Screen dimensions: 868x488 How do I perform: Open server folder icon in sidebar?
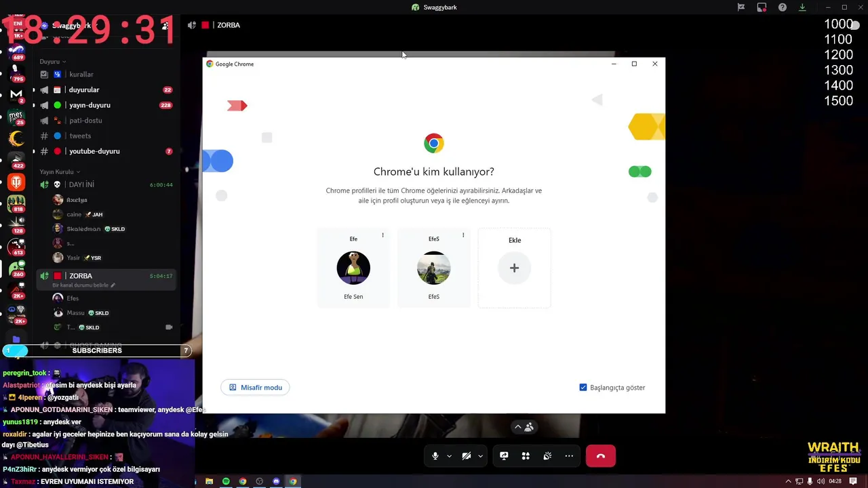pos(16,339)
